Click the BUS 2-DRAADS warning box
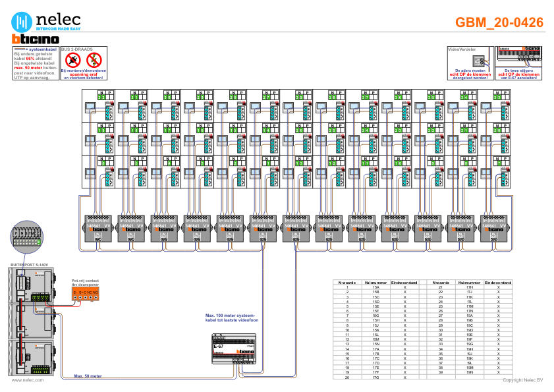This screenshot has height=392, width=554. [84, 63]
